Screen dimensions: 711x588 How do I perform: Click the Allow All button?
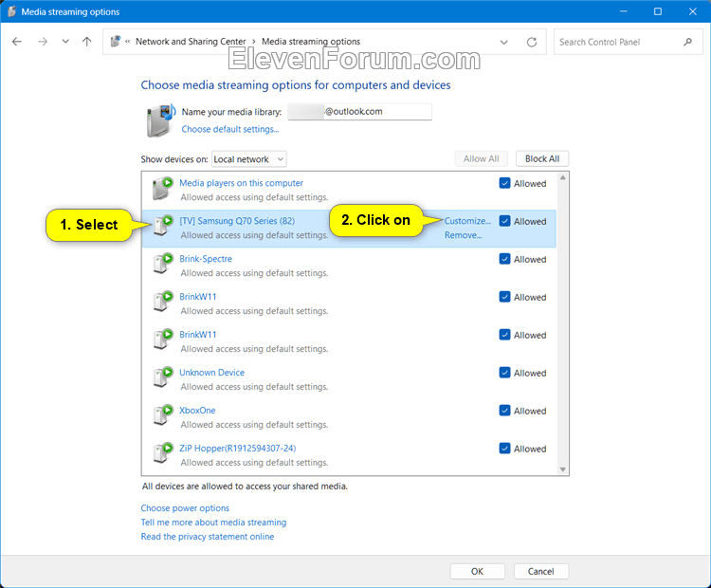coord(481,158)
